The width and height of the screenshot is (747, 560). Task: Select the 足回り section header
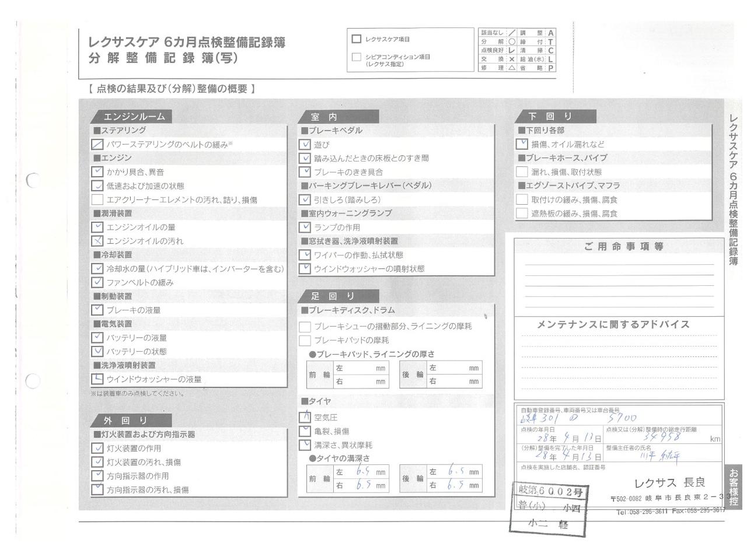pos(338,296)
